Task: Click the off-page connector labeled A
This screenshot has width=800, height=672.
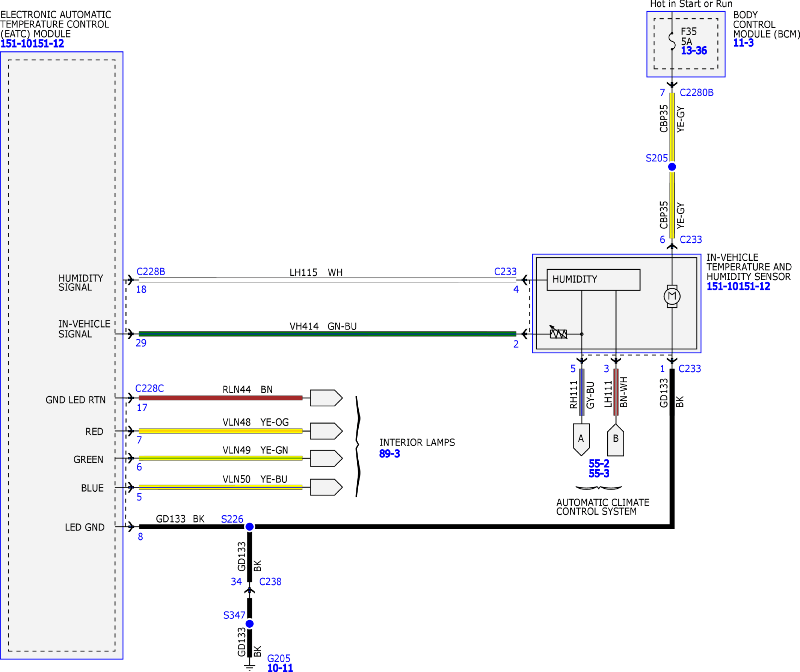Action: pos(581,439)
